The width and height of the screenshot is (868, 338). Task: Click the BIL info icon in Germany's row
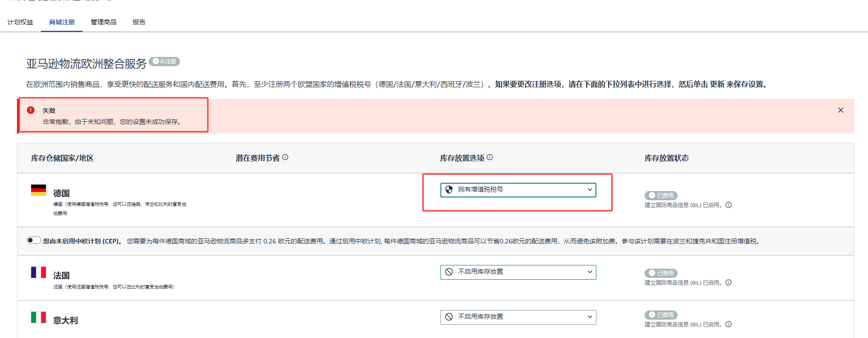pos(729,205)
